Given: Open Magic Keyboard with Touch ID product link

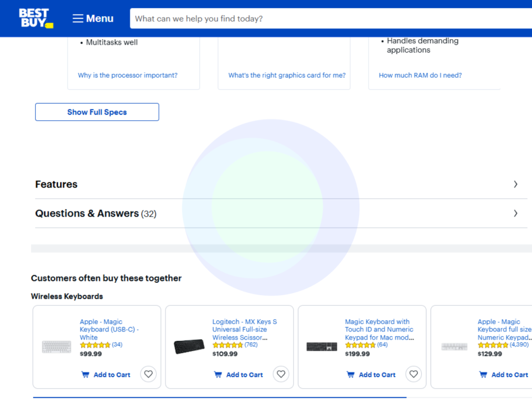Looking at the screenshot, I should pos(379,329).
